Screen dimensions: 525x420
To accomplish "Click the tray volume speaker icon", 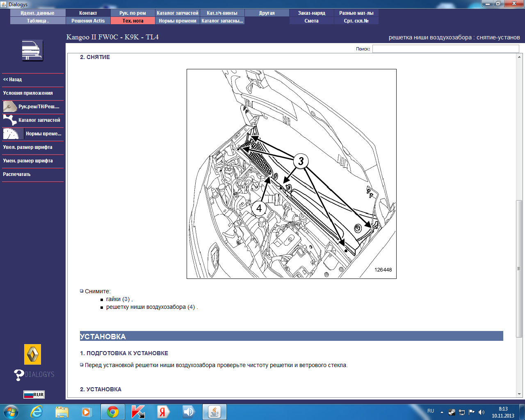I will [482, 412].
